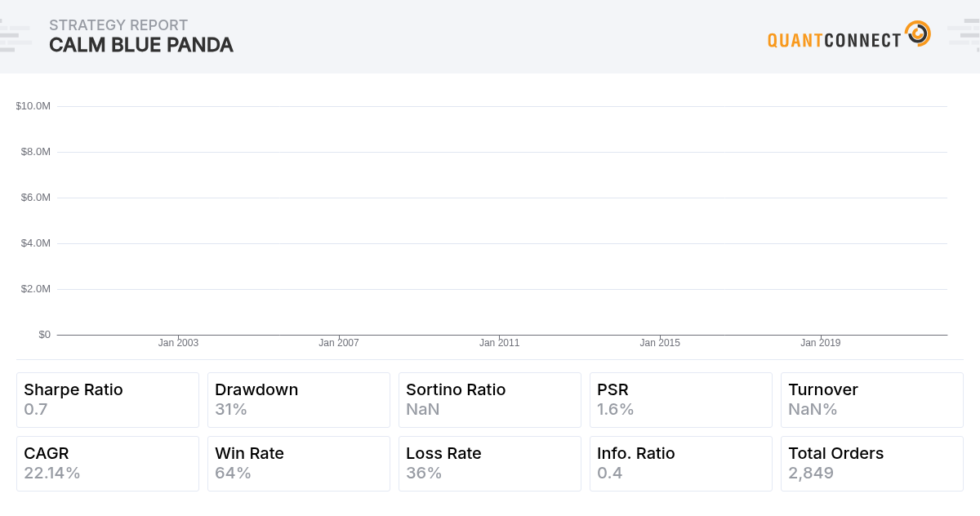Click the $0 y-axis label
Screen dimensions: 980x516
click(44, 335)
